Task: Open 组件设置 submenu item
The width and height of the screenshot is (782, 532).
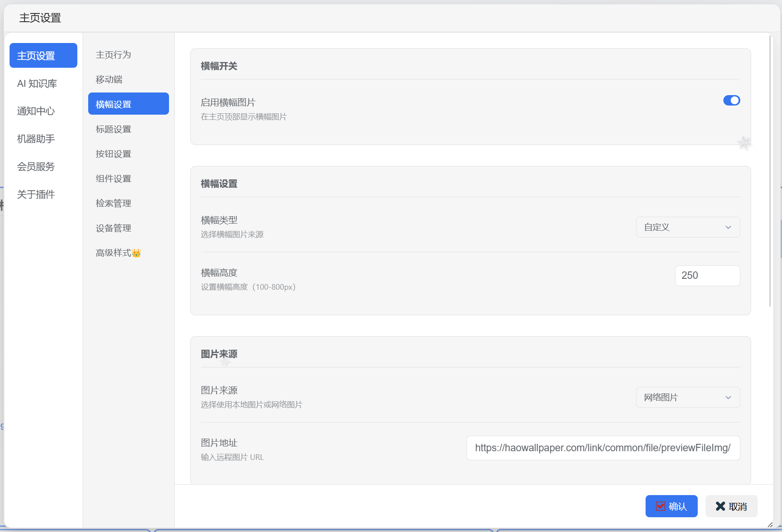Action: pos(129,178)
